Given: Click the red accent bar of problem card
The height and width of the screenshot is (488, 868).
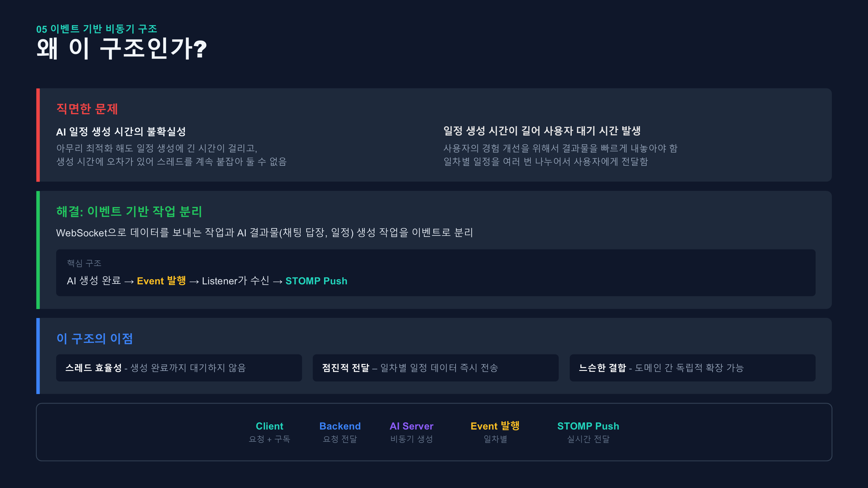Looking at the screenshot, I should click(x=38, y=135).
